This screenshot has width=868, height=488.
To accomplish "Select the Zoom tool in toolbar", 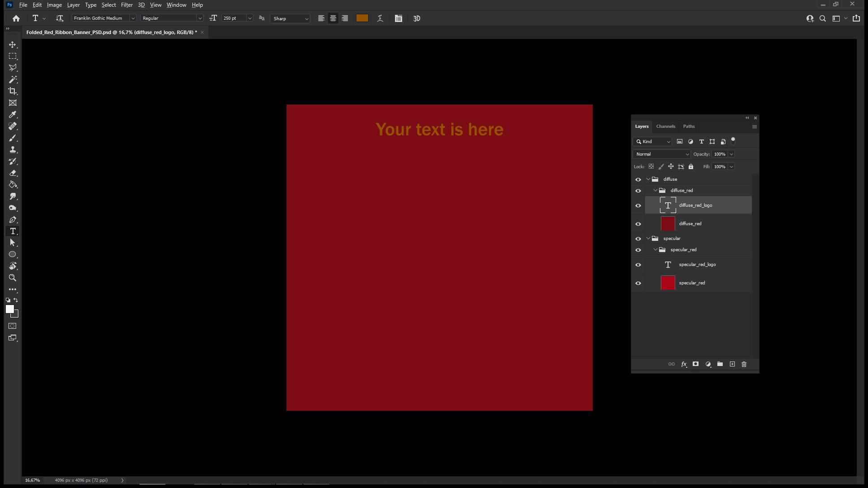I will (13, 278).
